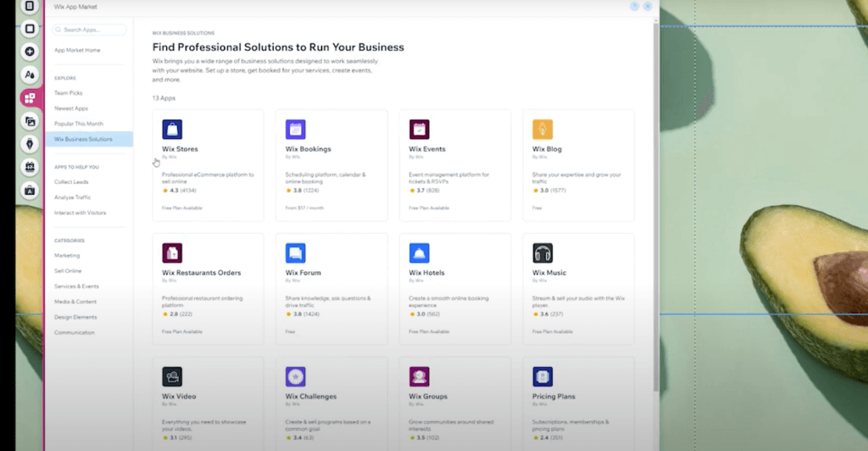
Task: Open the Wix Video app icon
Action: [x=172, y=377]
